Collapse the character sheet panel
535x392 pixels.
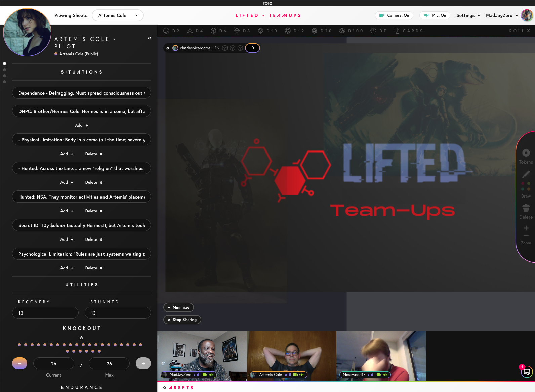[149, 38]
